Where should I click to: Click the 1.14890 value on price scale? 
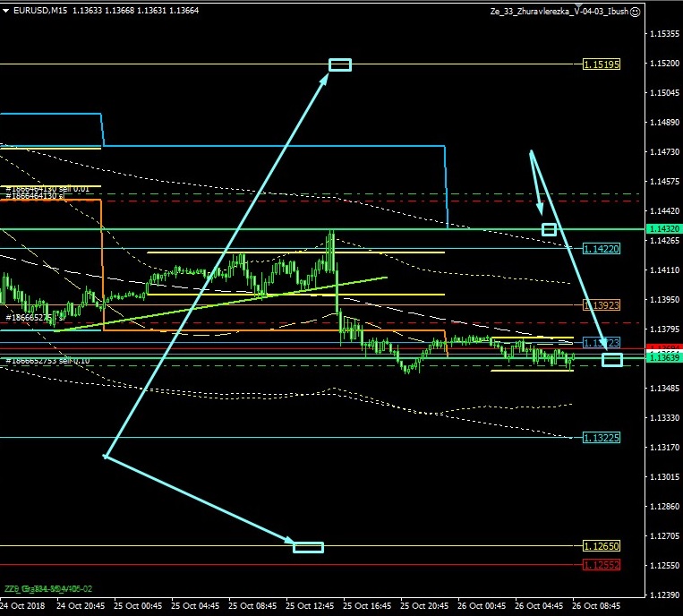(662, 123)
